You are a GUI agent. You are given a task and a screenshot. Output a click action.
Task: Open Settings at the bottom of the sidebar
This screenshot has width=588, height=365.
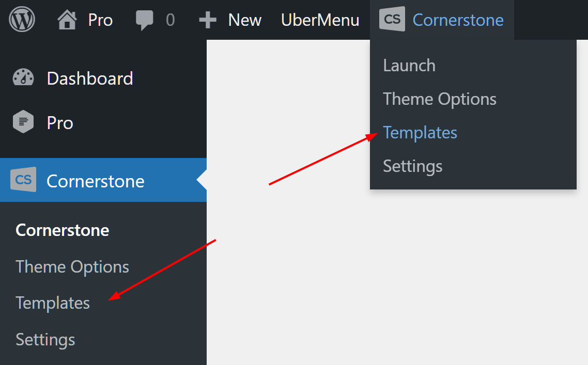point(45,339)
